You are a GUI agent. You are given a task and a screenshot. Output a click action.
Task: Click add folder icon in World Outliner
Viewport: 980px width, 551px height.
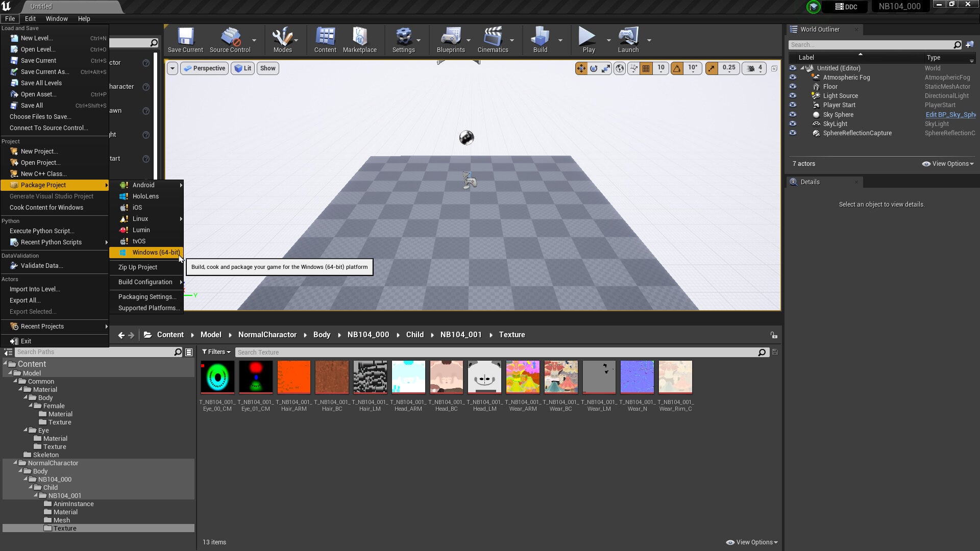coord(970,45)
